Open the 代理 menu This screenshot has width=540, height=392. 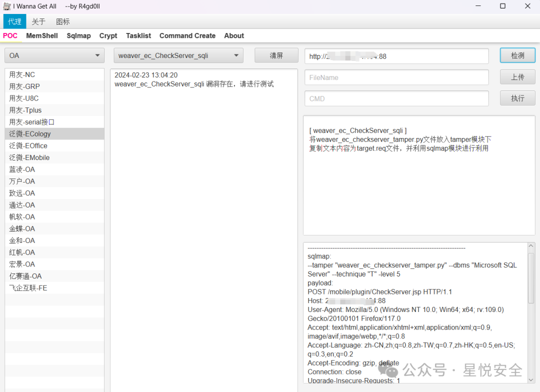tap(15, 21)
